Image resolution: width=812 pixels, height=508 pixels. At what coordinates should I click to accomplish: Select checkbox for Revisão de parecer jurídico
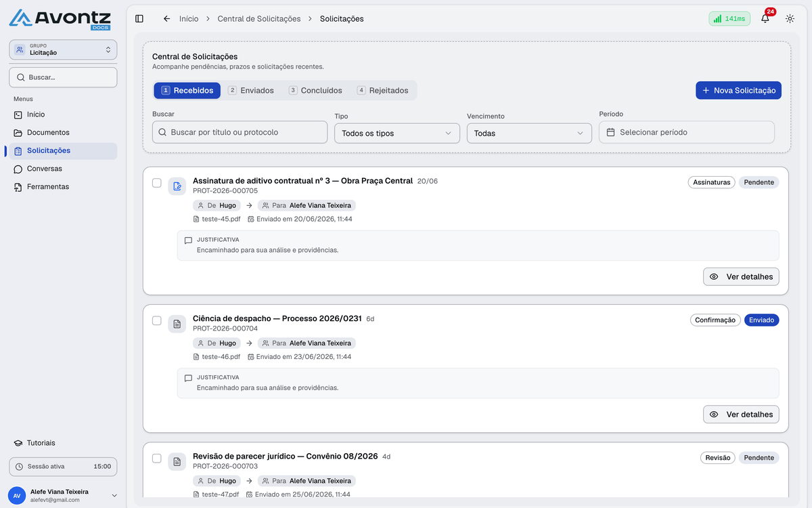click(157, 458)
